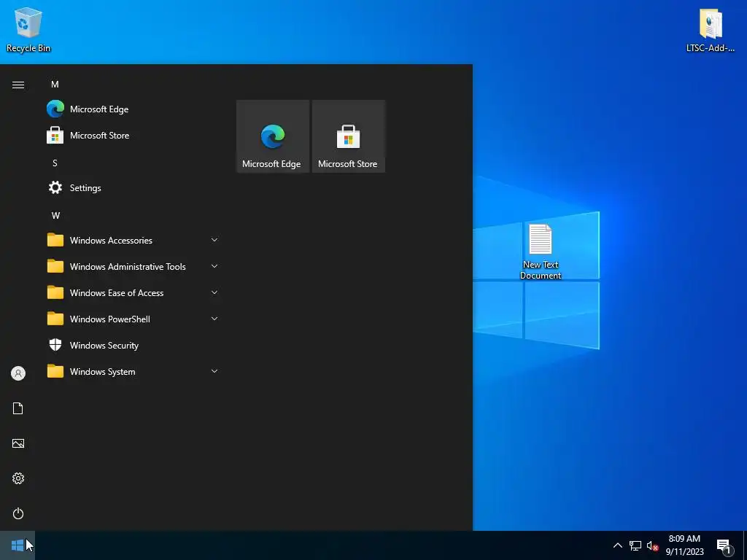
Task: Select the Recycle Bin desktop icon
Action: (x=28, y=30)
